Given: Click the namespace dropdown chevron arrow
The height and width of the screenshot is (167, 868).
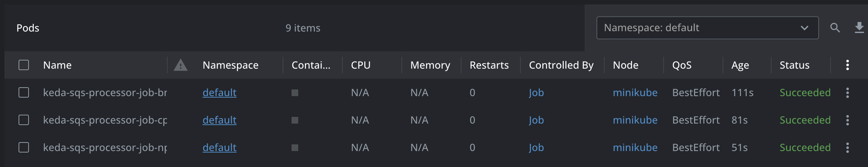Looking at the screenshot, I should pos(804,28).
